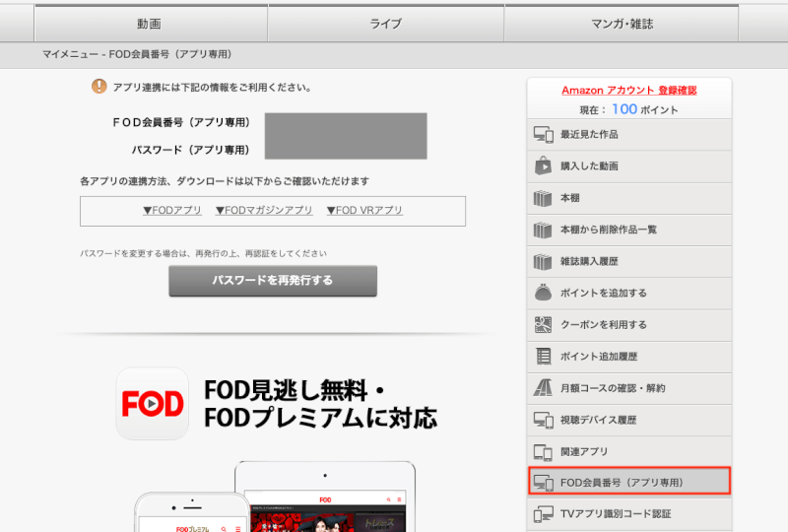Click the 本棚から削除作品一覧 books icon

pos(543,230)
